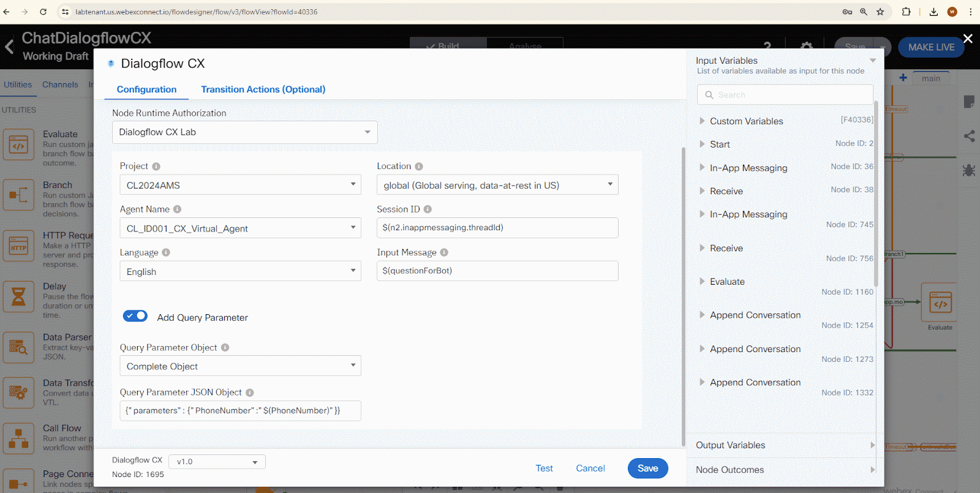The image size is (980, 493).
Task: Expand Append Conversation Node ID 1332
Action: tap(702, 382)
